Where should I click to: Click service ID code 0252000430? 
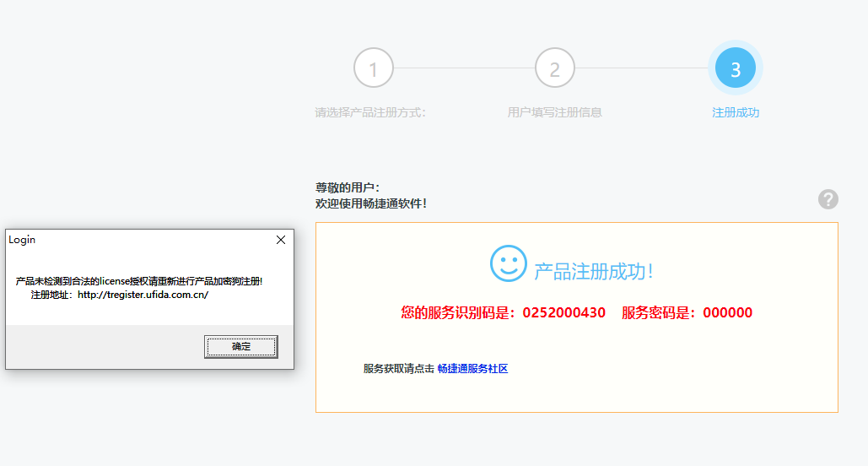click(x=563, y=312)
